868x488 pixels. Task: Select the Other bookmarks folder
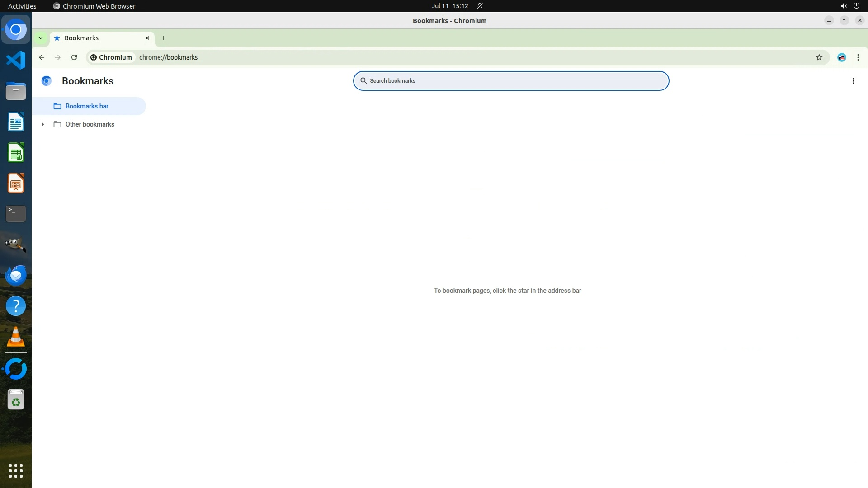(90, 124)
